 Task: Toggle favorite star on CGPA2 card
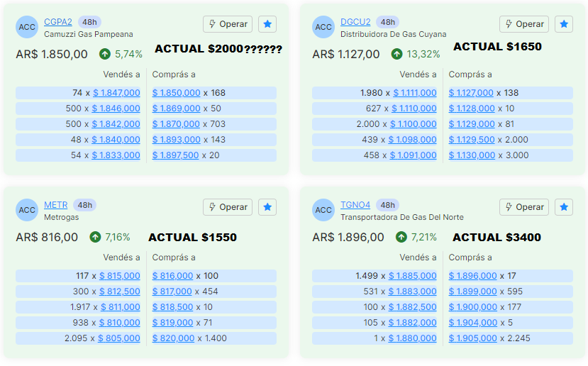pos(267,24)
